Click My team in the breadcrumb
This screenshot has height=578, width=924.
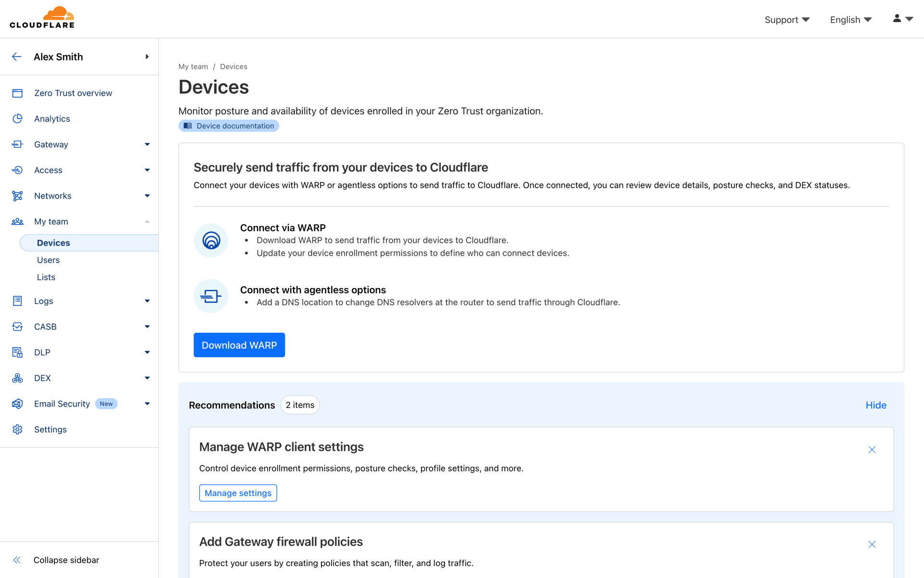(193, 66)
